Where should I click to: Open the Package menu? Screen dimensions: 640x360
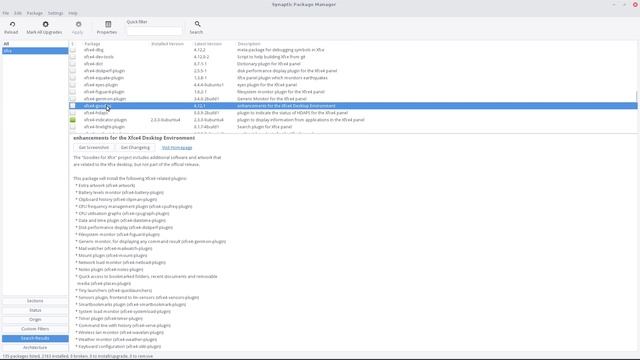point(35,13)
